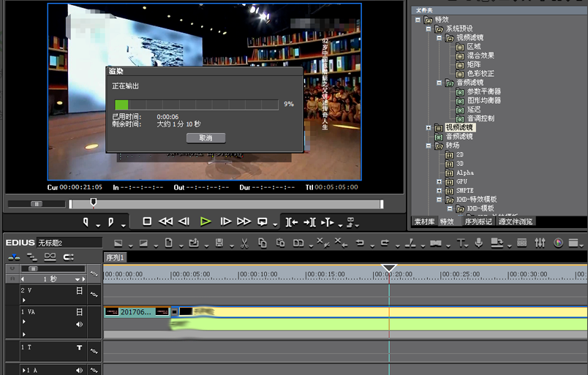Screen dimensions: 588x375
Task: Click the preview position slider handle
Action: point(93,202)
